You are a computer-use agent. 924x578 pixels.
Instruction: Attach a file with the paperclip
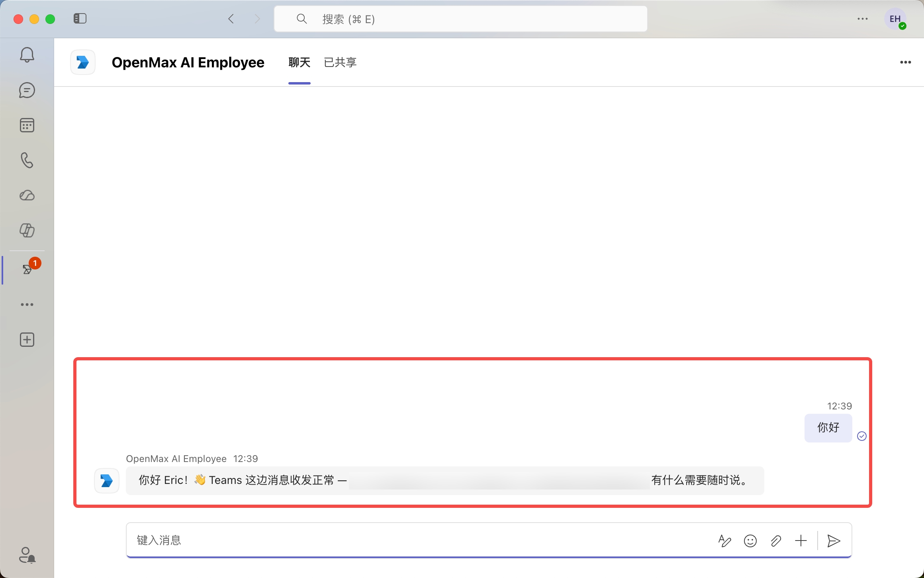click(776, 541)
